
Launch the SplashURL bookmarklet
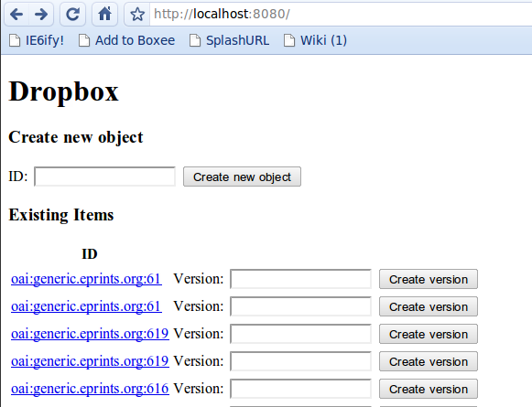tap(229, 40)
